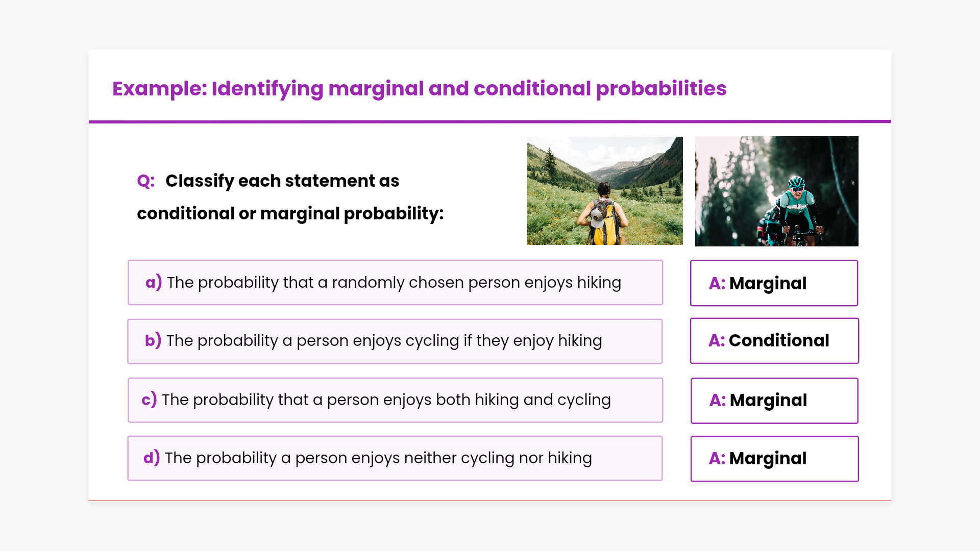Click the purple 'c)' statement label
The image size is (980, 551).
[x=149, y=399]
